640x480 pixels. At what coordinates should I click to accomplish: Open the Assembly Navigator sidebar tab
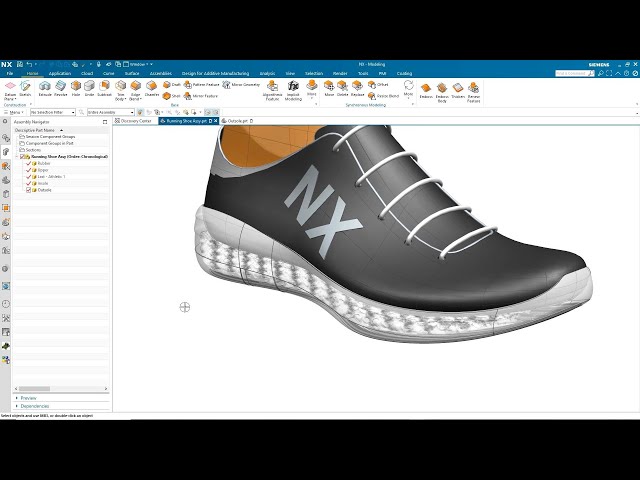tap(6, 152)
